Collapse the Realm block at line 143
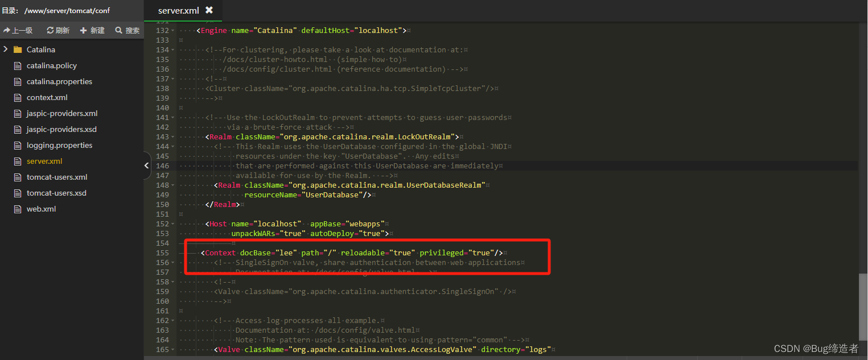The width and height of the screenshot is (868, 360). pos(172,136)
